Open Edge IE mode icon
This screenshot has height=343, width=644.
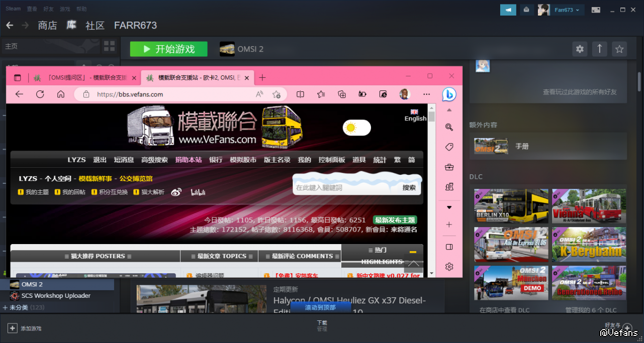383,94
